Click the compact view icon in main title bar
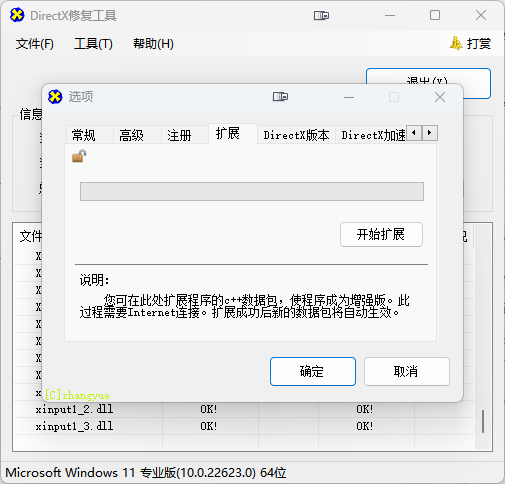The image size is (505, 484). tap(321, 15)
